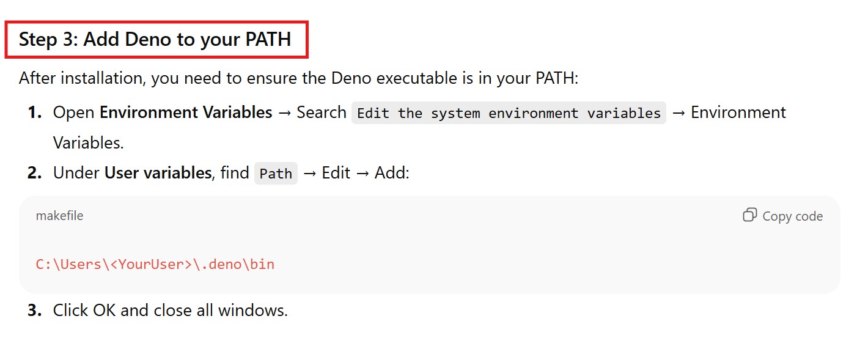Click list number "3." of the steps

click(34, 310)
